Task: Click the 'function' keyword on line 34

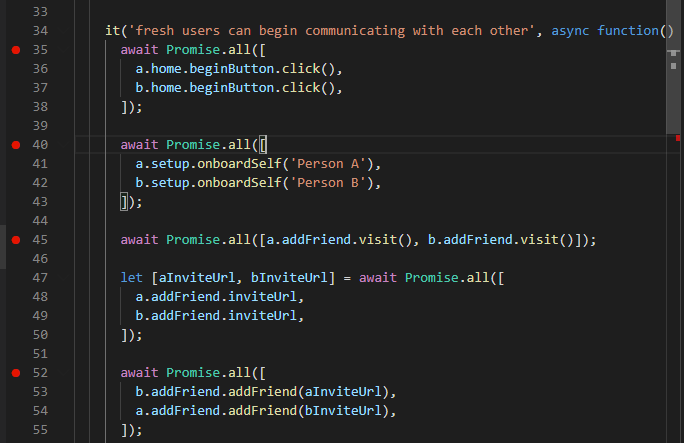Action: coord(628,31)
